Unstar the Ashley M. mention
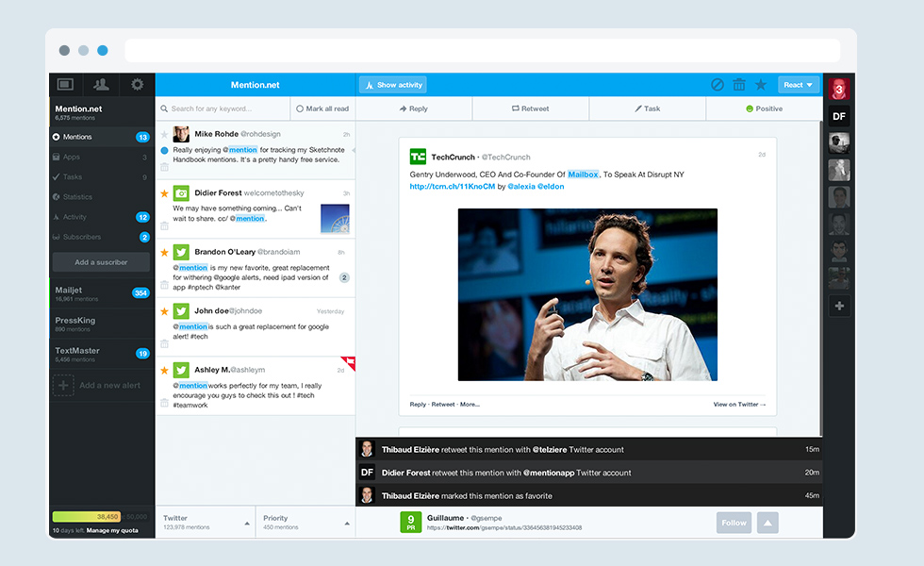 pyautogui.click(x=164, y=370)
